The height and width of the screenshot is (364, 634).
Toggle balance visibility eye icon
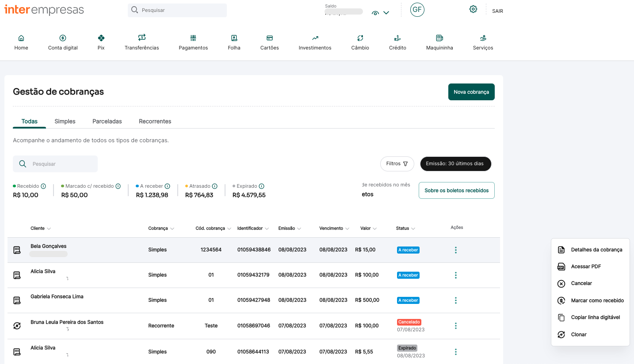[375, 13]
